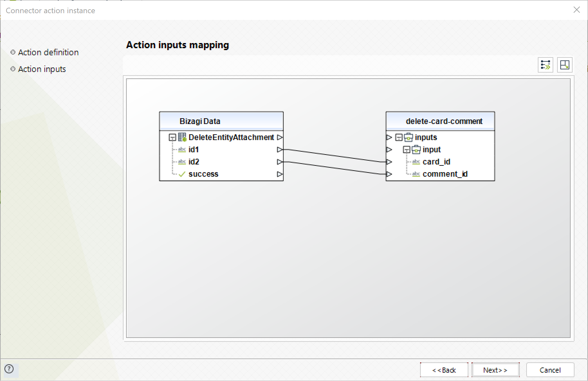Select the input briefcase icon
The width and height of the screenshot is (588, 381).
(x=416, y=150)
